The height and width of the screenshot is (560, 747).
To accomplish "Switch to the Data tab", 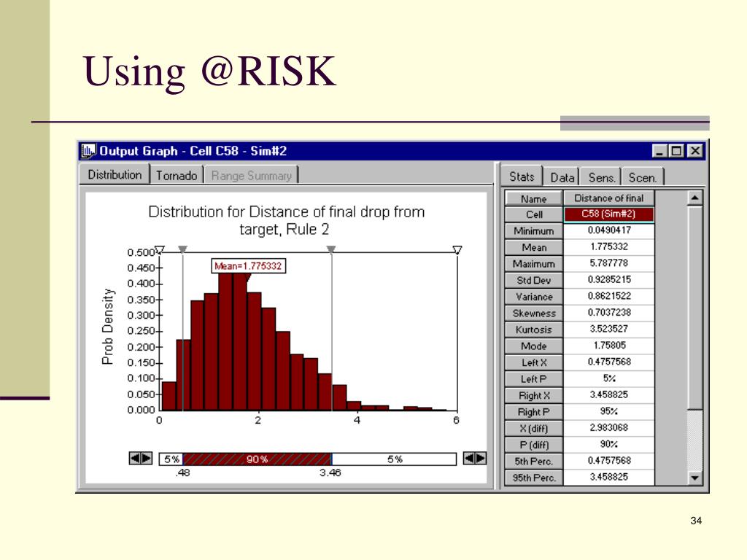I will point(562,178).
